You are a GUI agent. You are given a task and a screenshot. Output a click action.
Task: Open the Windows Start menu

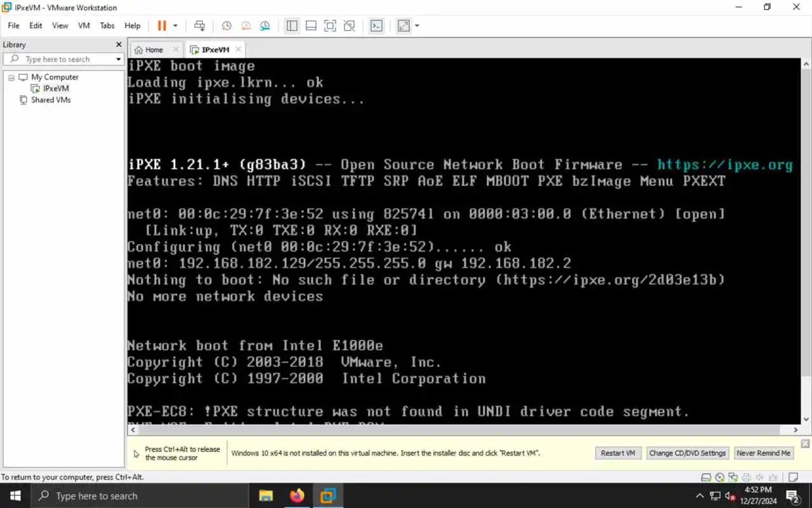coord(15,496)
